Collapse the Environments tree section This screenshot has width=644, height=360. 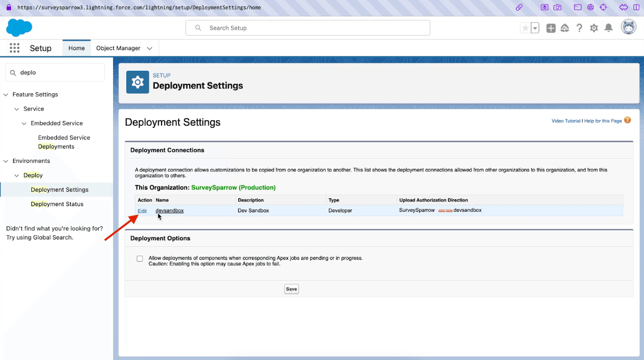(x=6, y=161)
